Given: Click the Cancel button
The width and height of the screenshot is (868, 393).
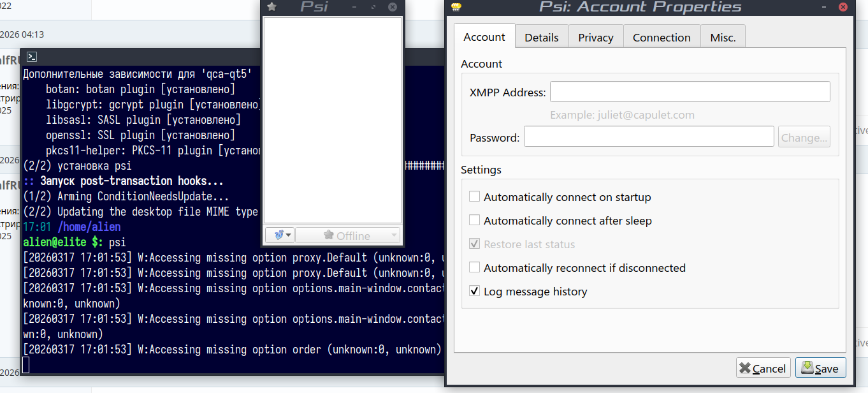Looking at the screenshot, I should 763,368.
